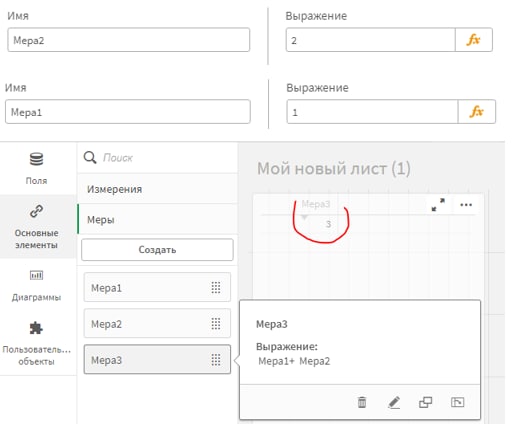Switch to Измерения section
The width and height of the screenshot is (513, 430).
157,189
